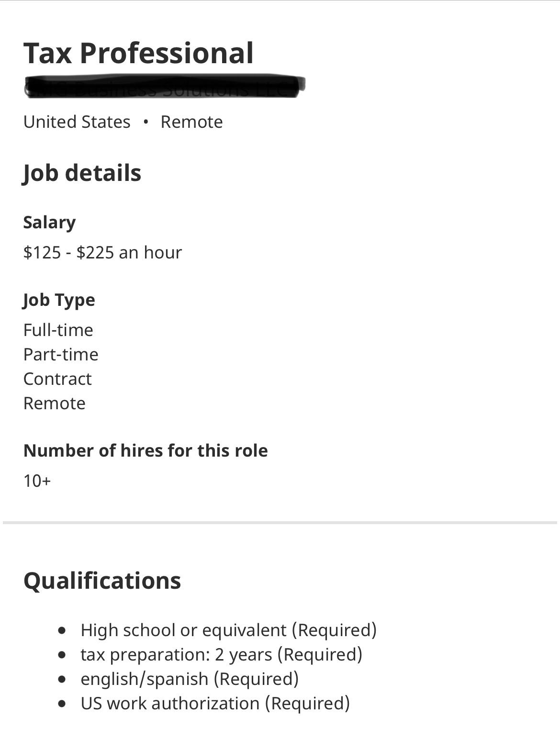Click the Salary label
Image resolution: width=560 pixels, height=751 pixels.
point(49,223)
